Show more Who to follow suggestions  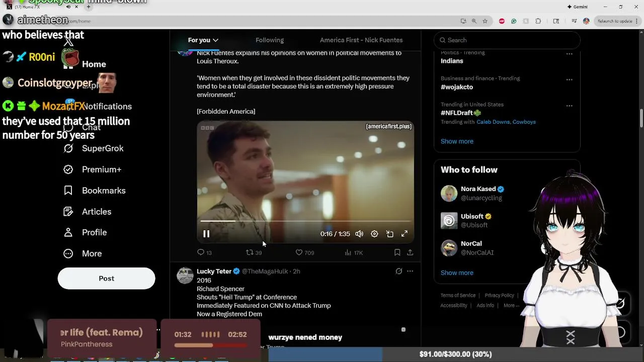click(x=457, y=273)
